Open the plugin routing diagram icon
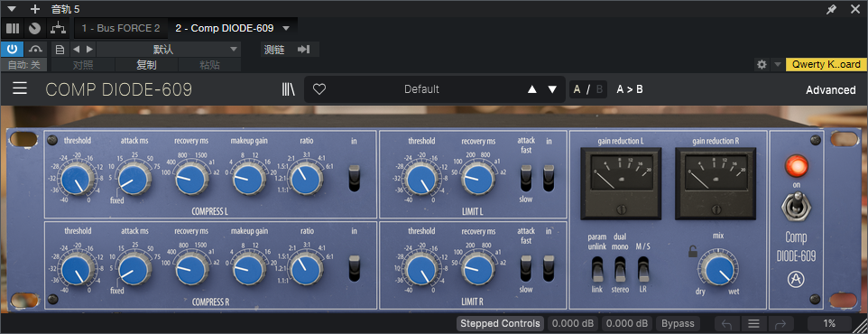868x334 pixels. click(x=58, y=28)
